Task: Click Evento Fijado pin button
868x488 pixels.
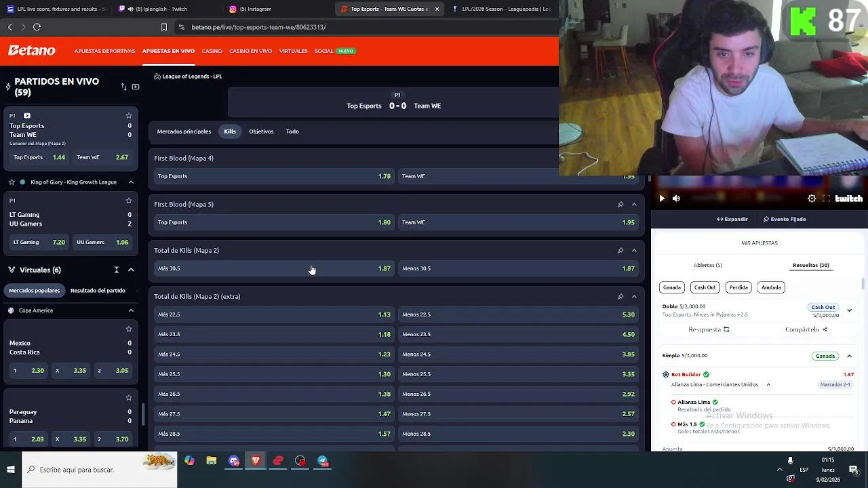Action: click(785, 220)
